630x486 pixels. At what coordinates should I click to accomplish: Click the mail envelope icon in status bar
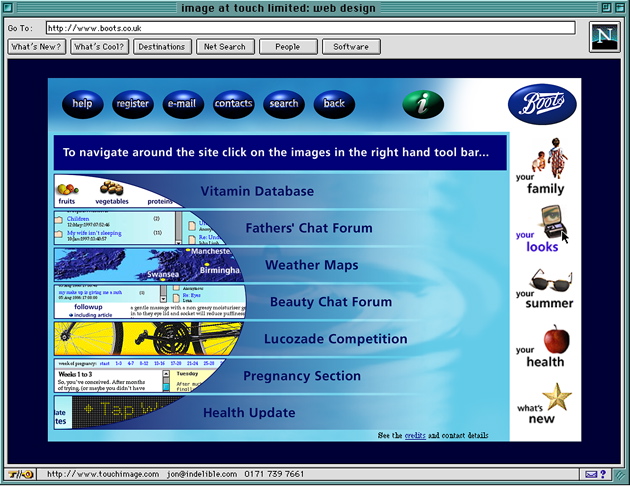click(x=591, y=474)
